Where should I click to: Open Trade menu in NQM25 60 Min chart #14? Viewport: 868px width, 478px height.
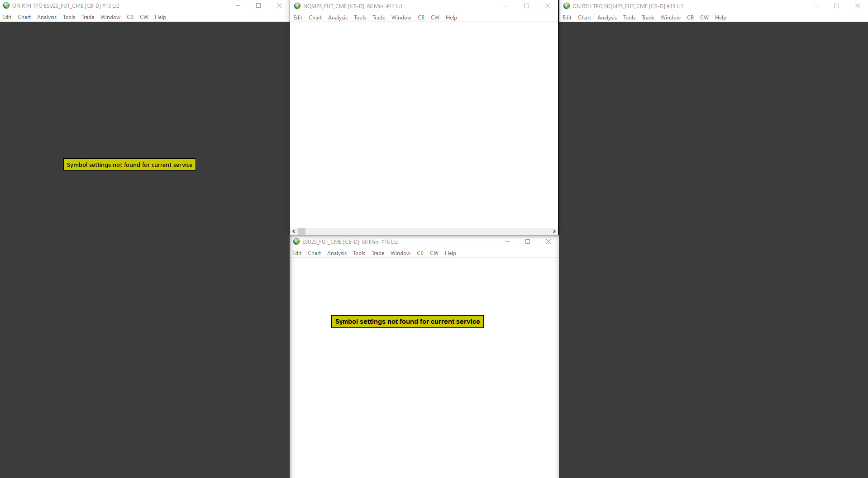(379, 18)
